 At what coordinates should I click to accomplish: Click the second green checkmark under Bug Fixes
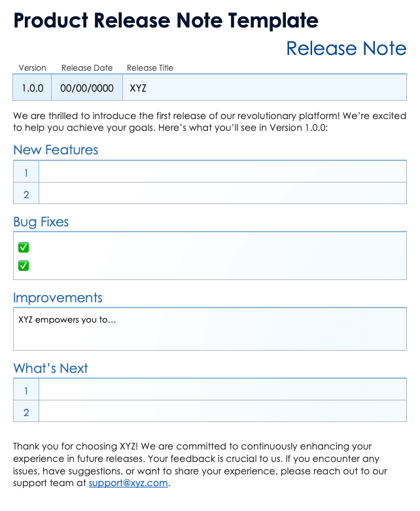coord(24,266)
